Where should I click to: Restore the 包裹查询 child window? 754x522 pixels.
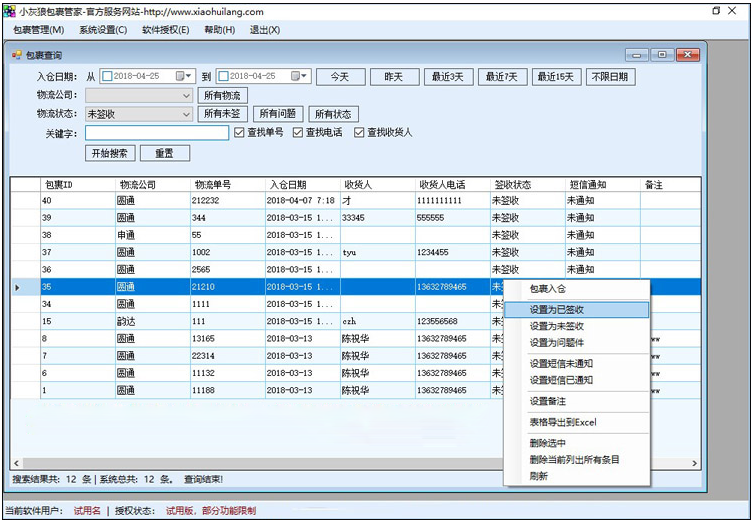(662, 55)
